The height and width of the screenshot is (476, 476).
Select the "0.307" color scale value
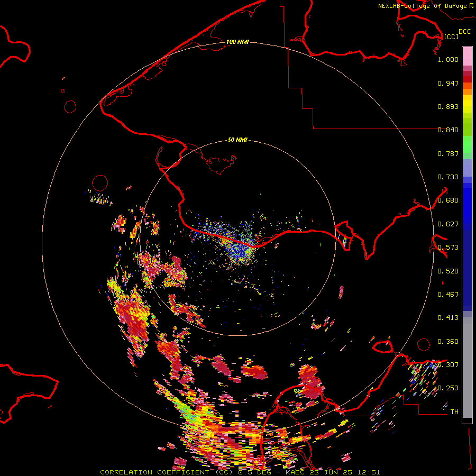(x=448, y=365)
